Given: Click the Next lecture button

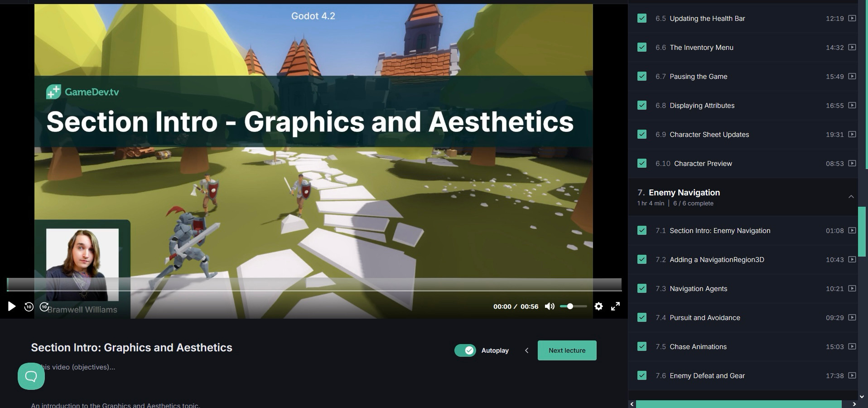Looking at the screenshot, I should pos(567,350).
